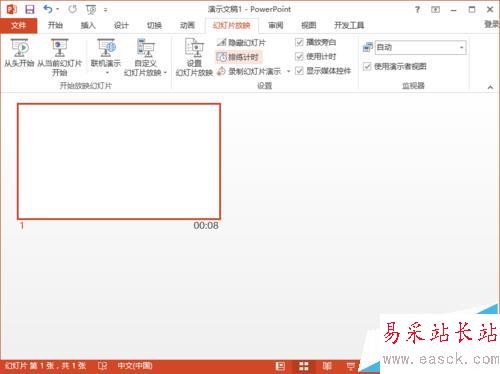Click the Redo icon
The image size is (500, 374).
tap(72, 9)
